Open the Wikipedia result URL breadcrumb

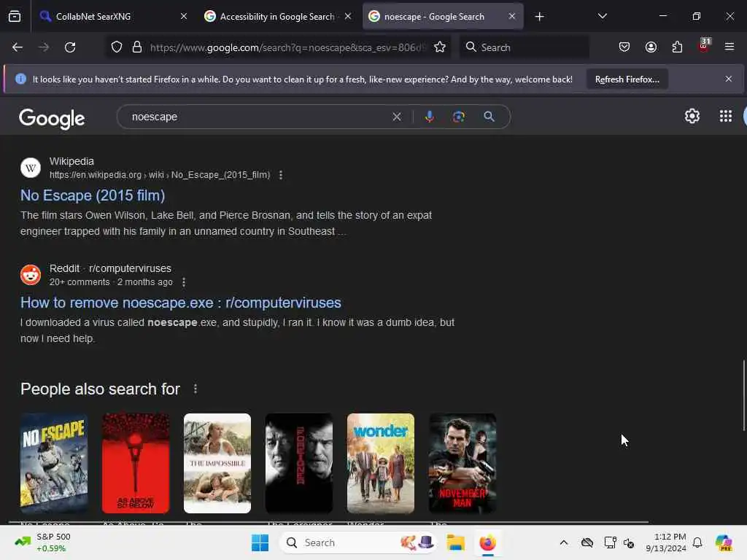click(x=160, y=175)
